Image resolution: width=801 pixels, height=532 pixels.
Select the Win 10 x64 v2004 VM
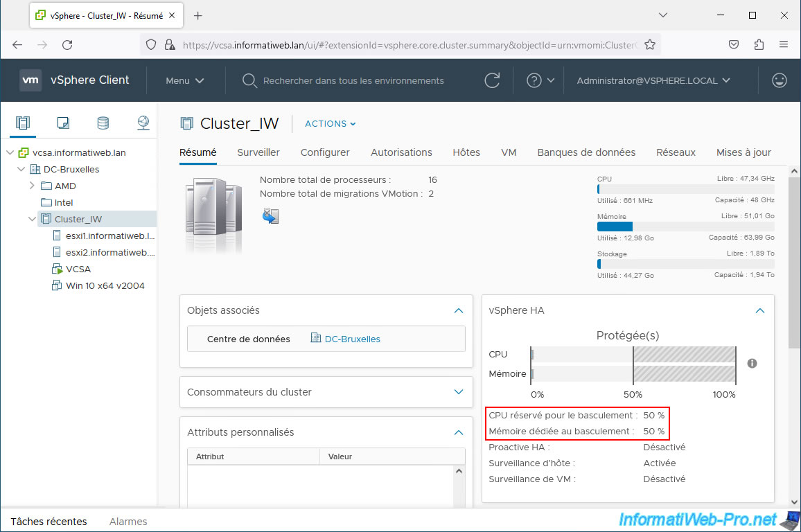pos(105,286)
